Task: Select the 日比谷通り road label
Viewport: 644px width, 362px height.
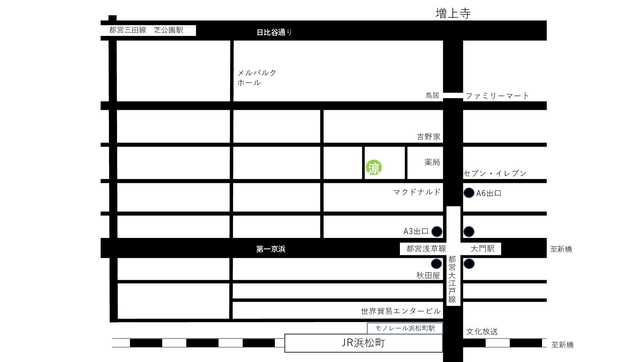Action: (x=274, y=32)
